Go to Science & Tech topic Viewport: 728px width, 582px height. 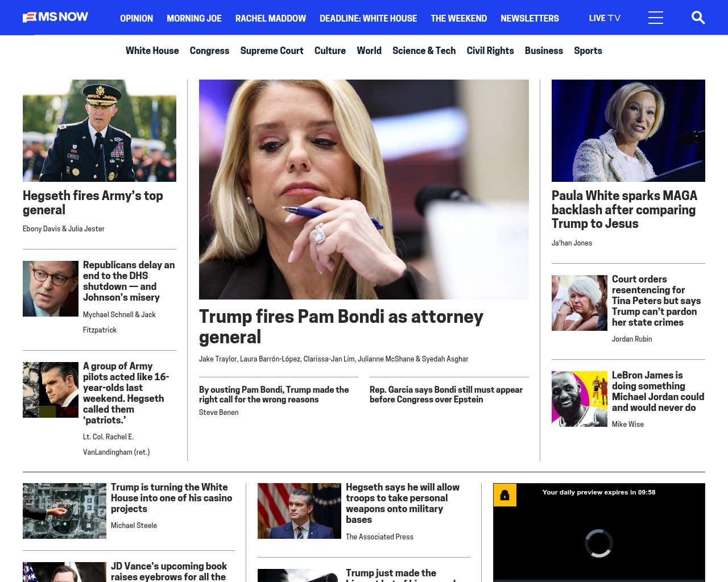[x=424, y=51]
